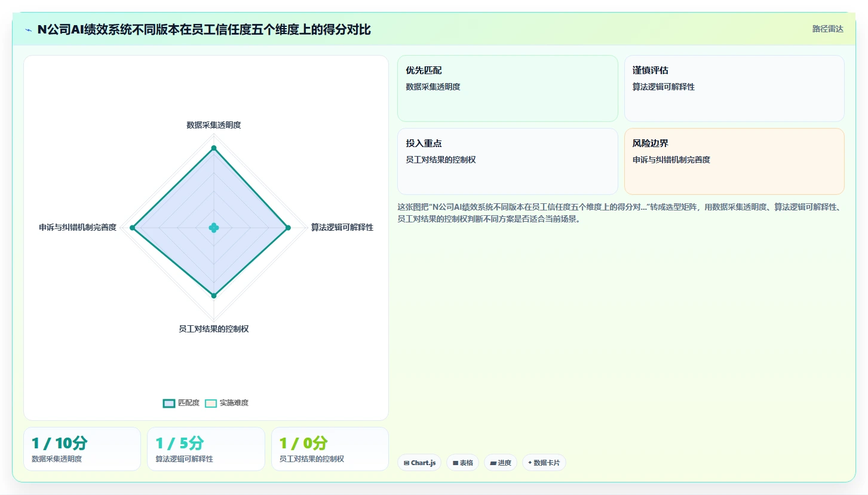Click the radar data point at 申诉与纠错机制完善度 axis
Viewport: 868px width, 495px height.
tap(132, 227)
